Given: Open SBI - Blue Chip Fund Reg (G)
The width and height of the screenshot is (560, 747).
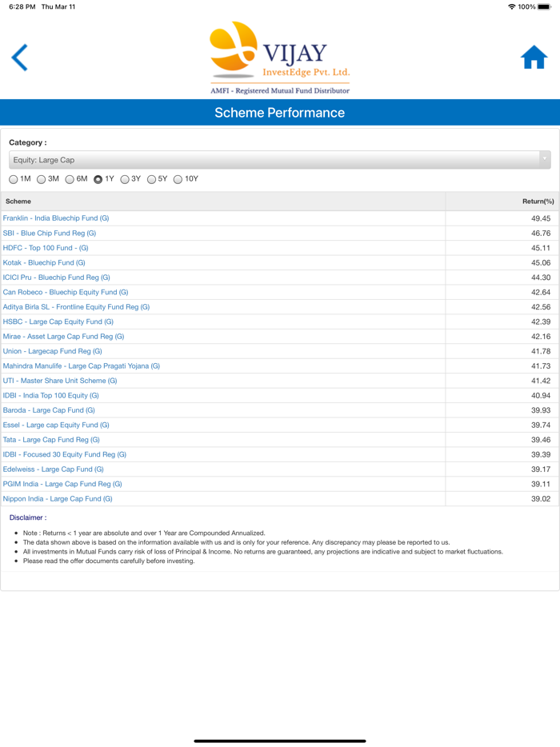Looking at the screenshot, I should pyautogui.click(x=50, y=233).
